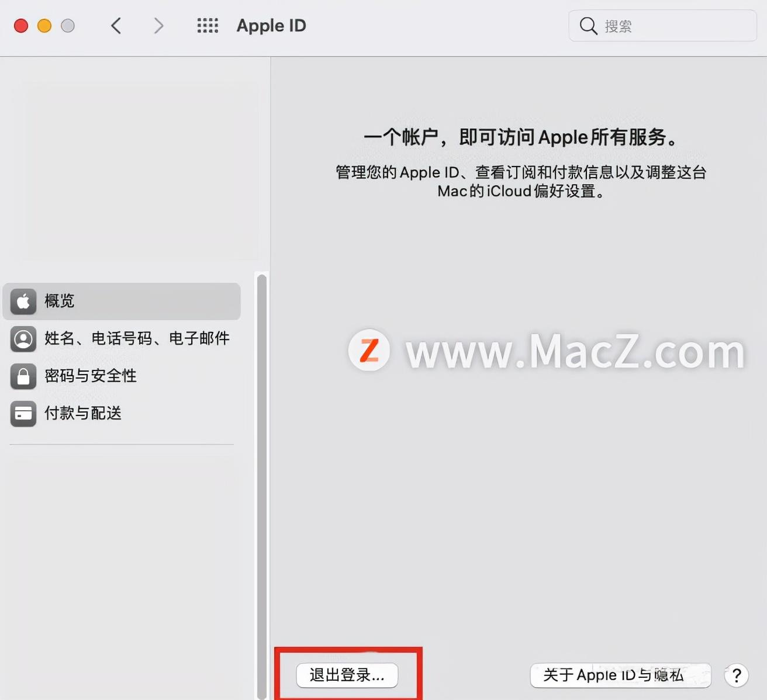Close the window with red button
This screenshot has height=700, width=767.
[x=21, y=26]
